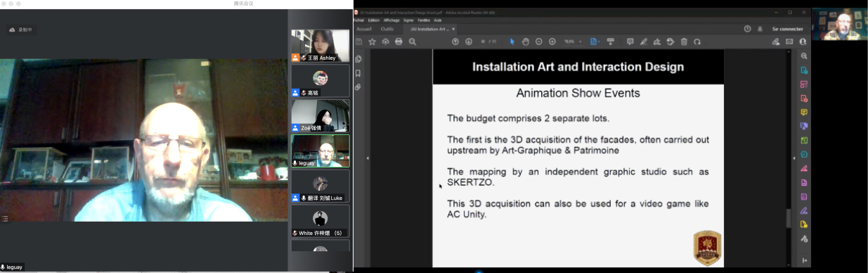Viewport: 868px width, 273px height.
Task: Open the Edition menu
Action: 373,20
